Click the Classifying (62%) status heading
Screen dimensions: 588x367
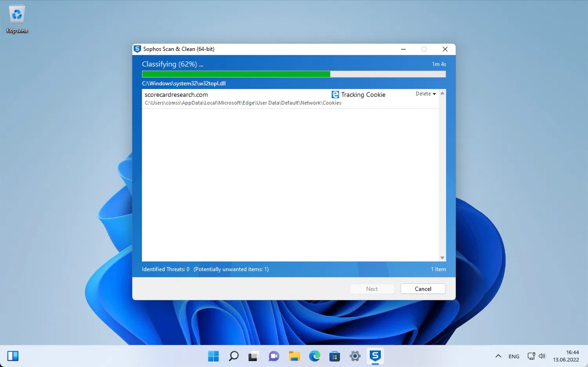coord(172,64)
